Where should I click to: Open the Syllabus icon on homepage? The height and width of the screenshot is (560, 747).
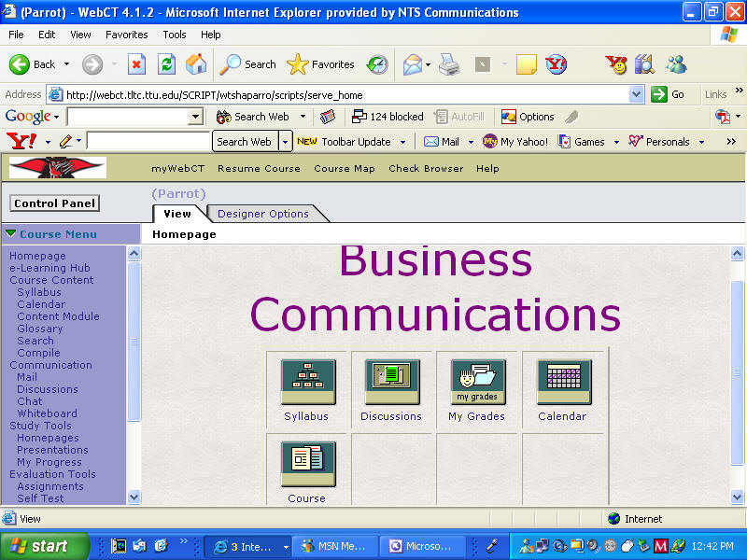[308, 382]
